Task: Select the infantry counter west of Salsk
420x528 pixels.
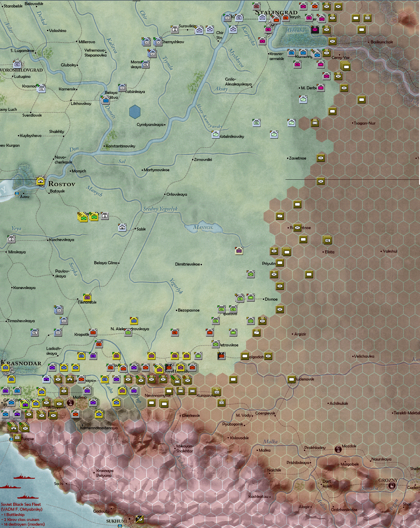Action: (122, 227)
